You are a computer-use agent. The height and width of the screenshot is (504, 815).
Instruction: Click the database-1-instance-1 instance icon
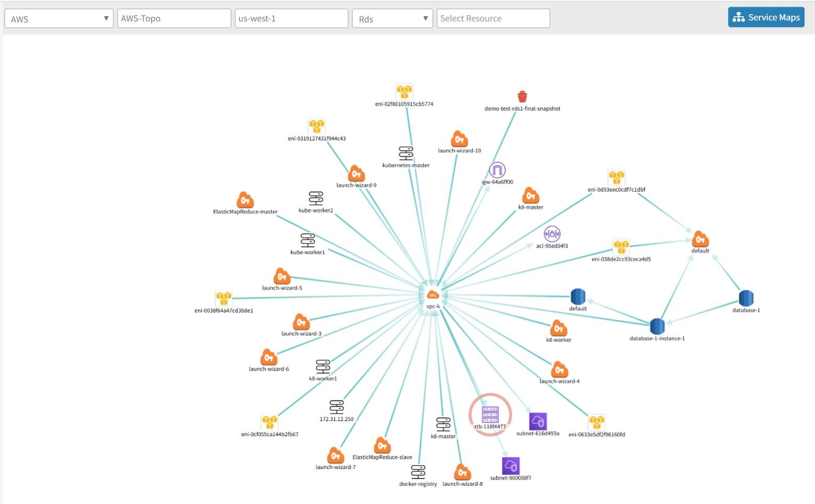[x=657, y=326]
